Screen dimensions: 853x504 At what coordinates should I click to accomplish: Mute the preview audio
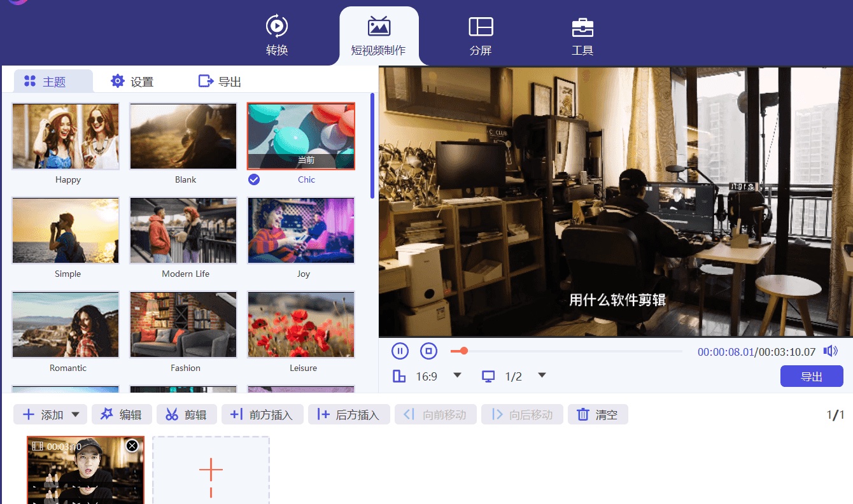[x=831, y=350]
